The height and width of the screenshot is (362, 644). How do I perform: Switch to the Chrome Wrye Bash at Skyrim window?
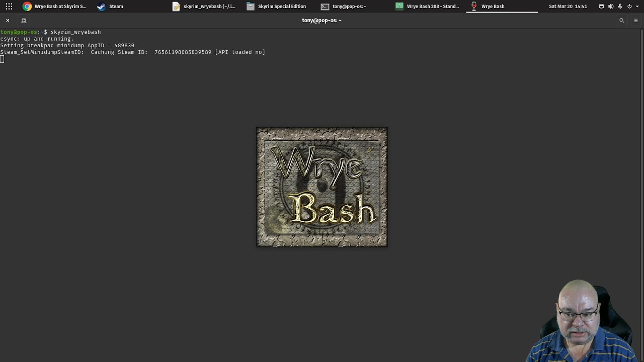coord(54,7)
